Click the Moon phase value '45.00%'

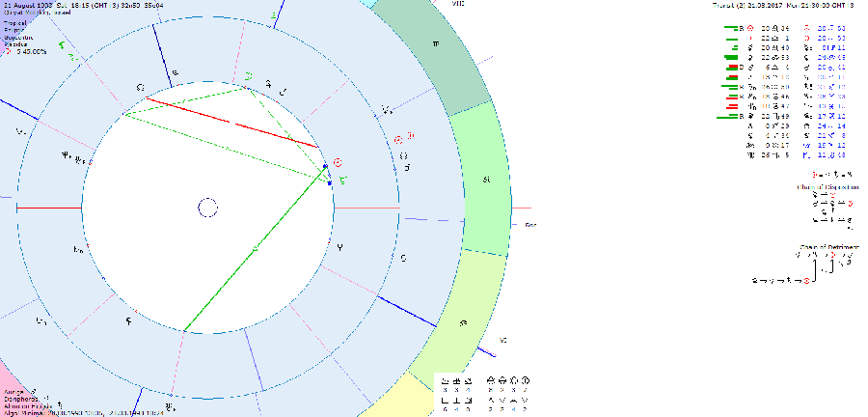(x=35, y=51)
